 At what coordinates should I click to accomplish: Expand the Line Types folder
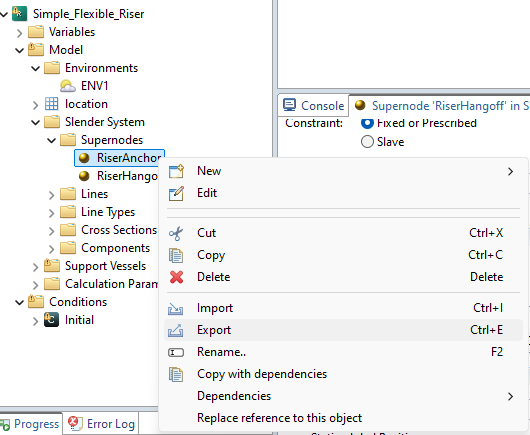pyautogui.click(x=51, y=213)
